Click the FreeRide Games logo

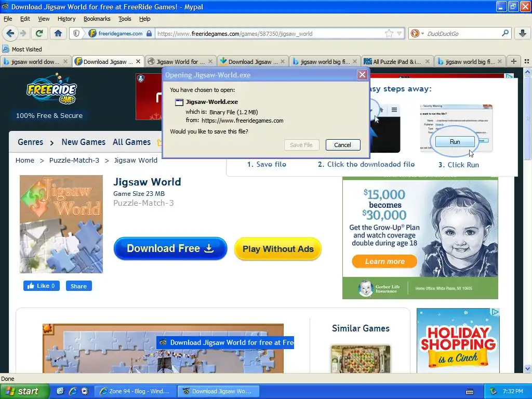(51, 89)
